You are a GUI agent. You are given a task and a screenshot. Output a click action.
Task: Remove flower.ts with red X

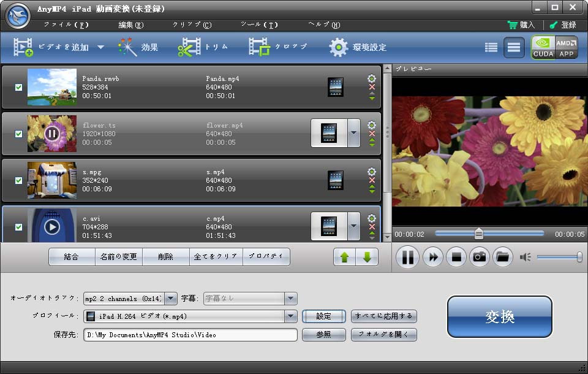tap(372, 134)
